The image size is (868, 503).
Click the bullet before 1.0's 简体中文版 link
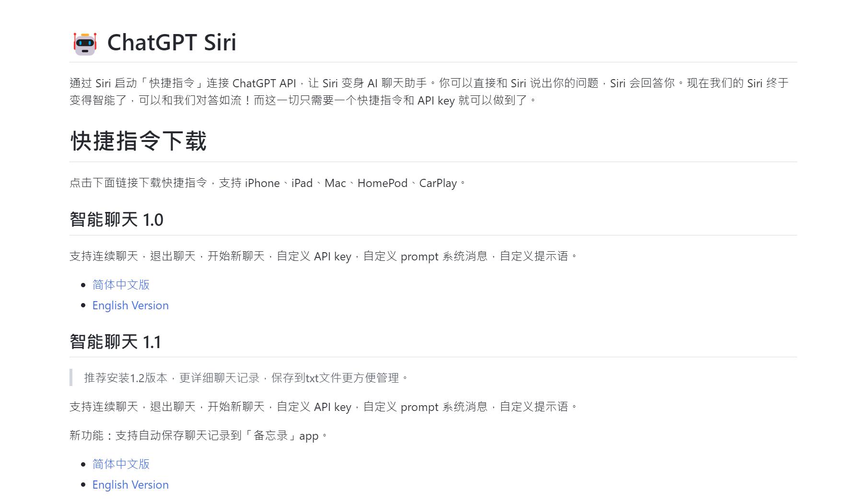pos(83,285)
